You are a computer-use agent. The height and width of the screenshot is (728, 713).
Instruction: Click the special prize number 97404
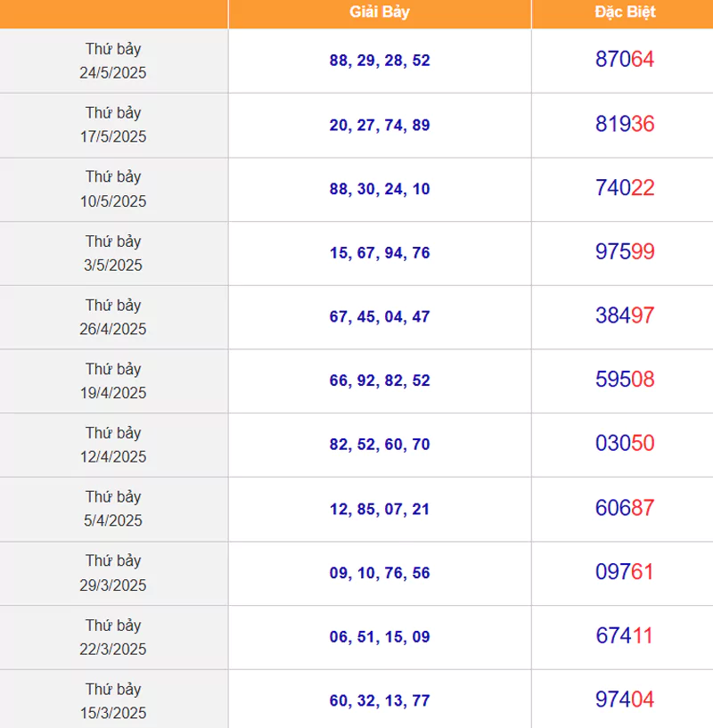tap(625, 699)
